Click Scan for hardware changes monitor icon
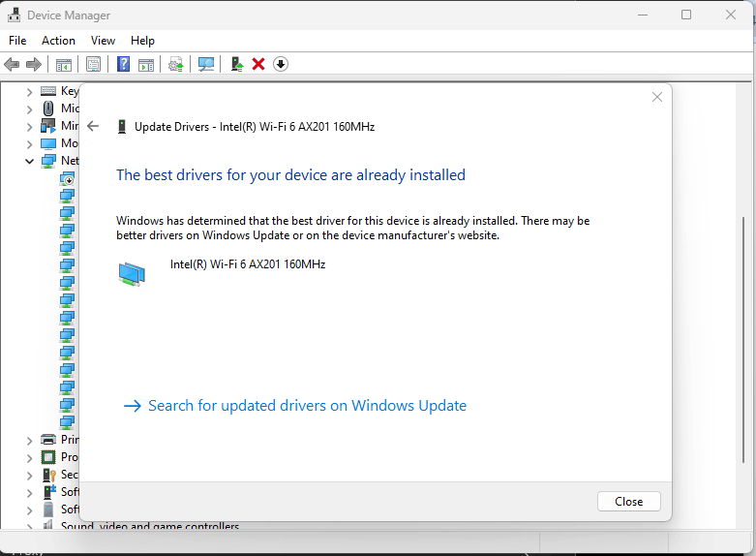756x556 pixels. [x=206, y=64]
